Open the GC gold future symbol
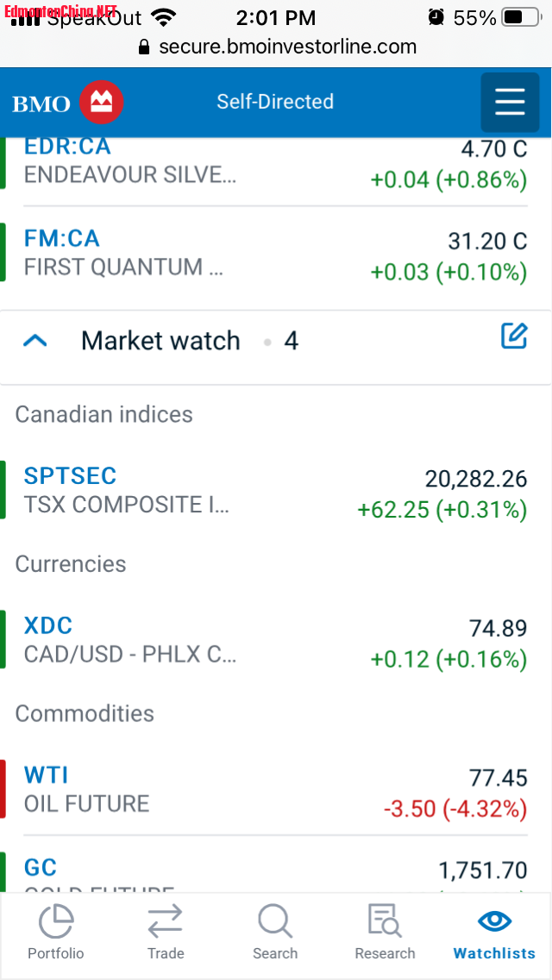 41,867
